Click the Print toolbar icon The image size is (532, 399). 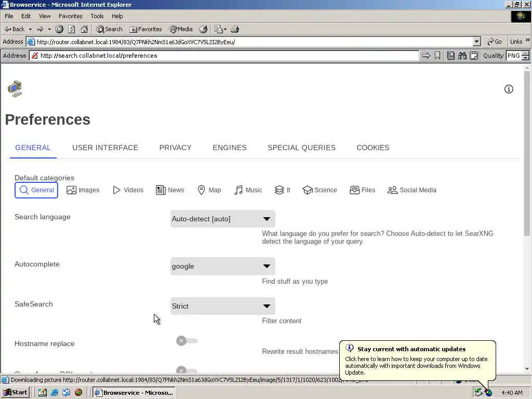pyautogui.click(x=235, y=29)
